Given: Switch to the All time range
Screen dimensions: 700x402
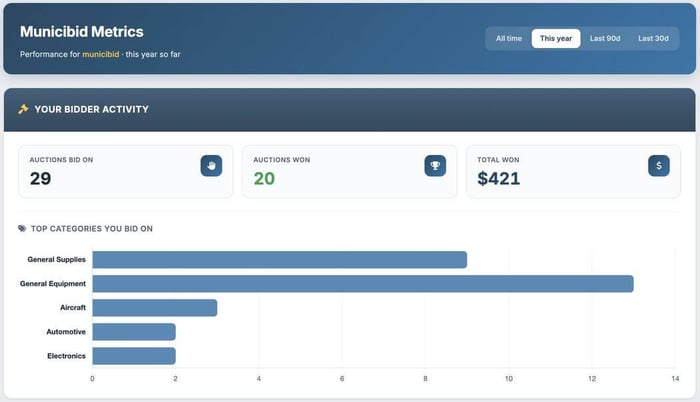Looking at the screenshot, I should [x=508, y=38].
